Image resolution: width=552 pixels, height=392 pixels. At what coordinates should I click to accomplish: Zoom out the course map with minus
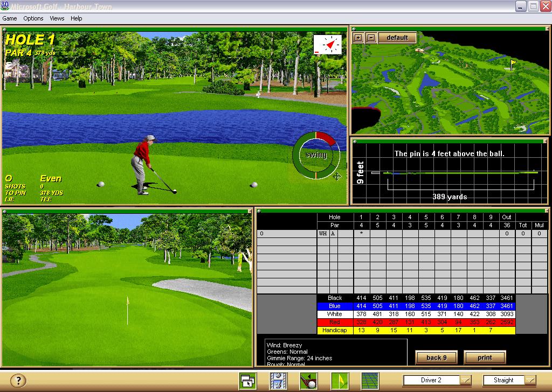[x=371, y=38]
